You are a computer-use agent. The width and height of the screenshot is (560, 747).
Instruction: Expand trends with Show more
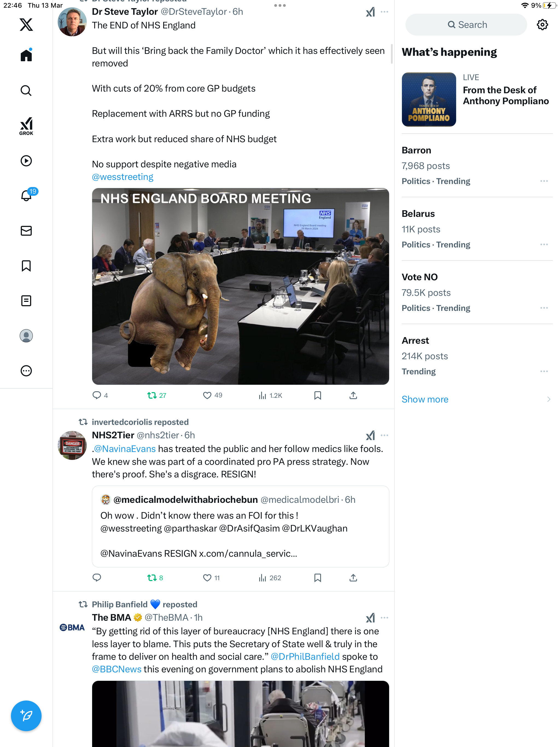coord(425,399)
